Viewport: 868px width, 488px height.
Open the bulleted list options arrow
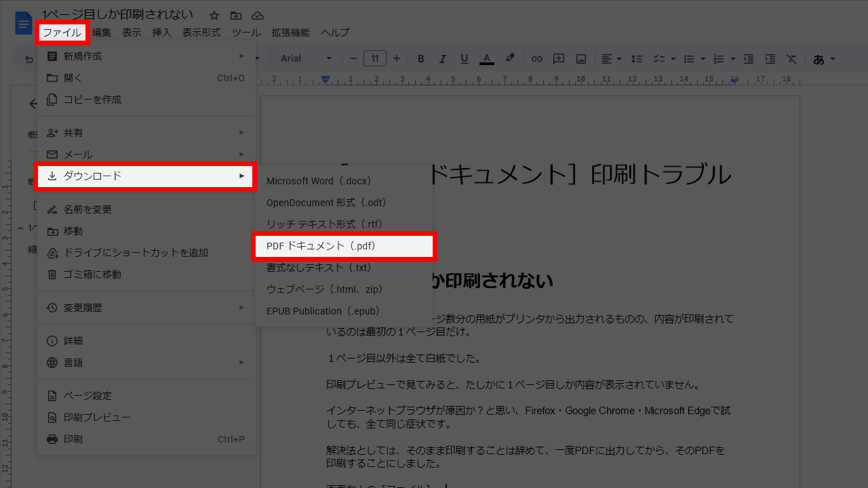click(x=703, y=59)
